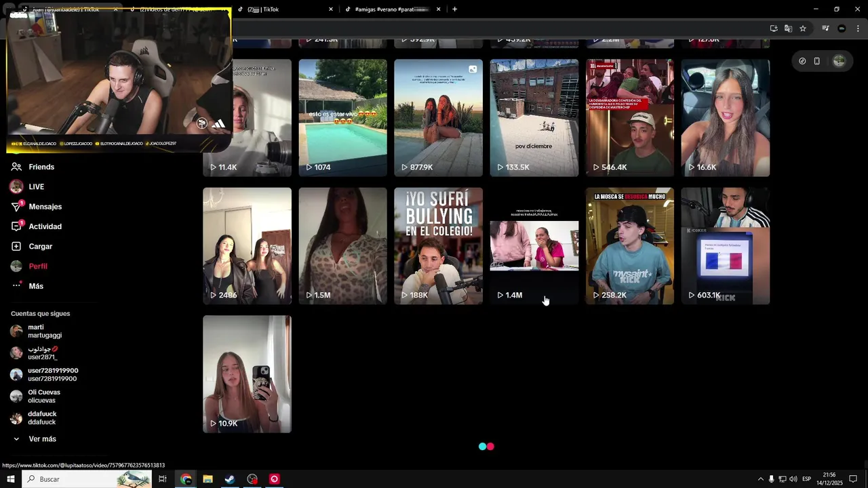Image resolution: width=868 pixels, height=488 pixels.
Task: Click Oli Cuevas profile avatar
Action: click(x=16, y=396)
